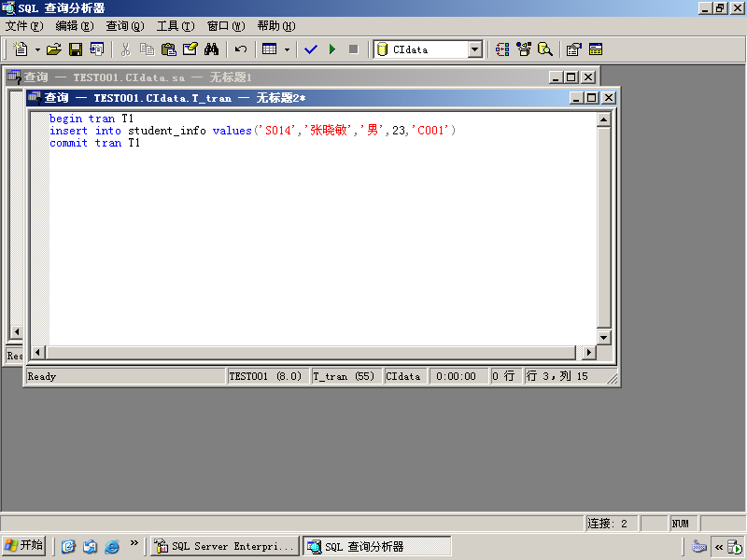Open the 文件(F) menu

(24, 26)
